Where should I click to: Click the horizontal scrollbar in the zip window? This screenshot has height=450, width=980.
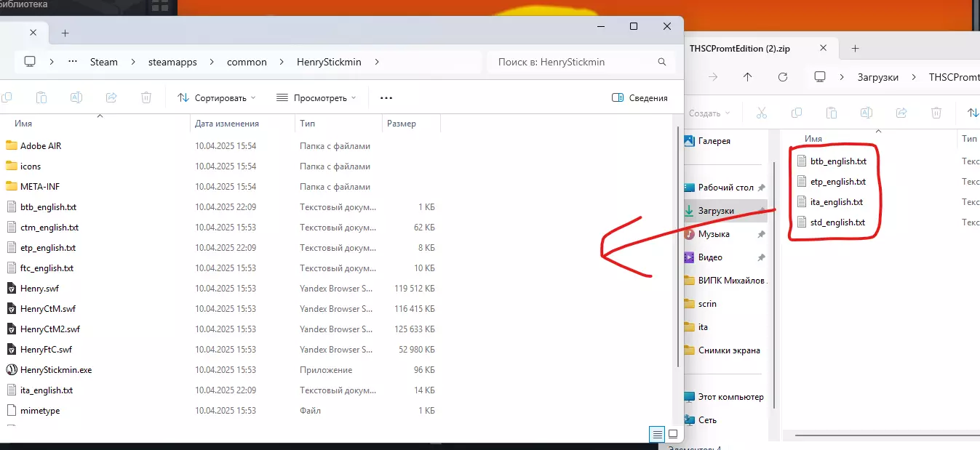tap(888, 435)
